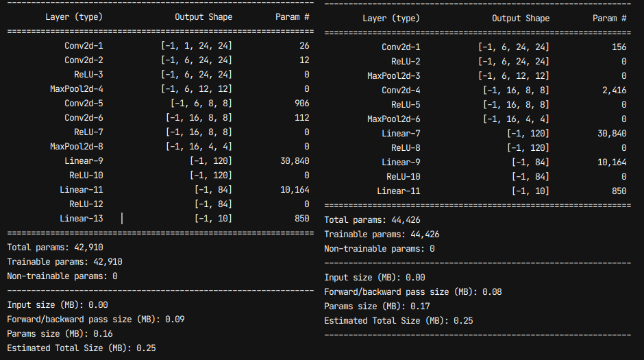The width and height of the screenshot is (644, 360).
Task: Select Linear-11 in left summary
Action: (82, 189)
